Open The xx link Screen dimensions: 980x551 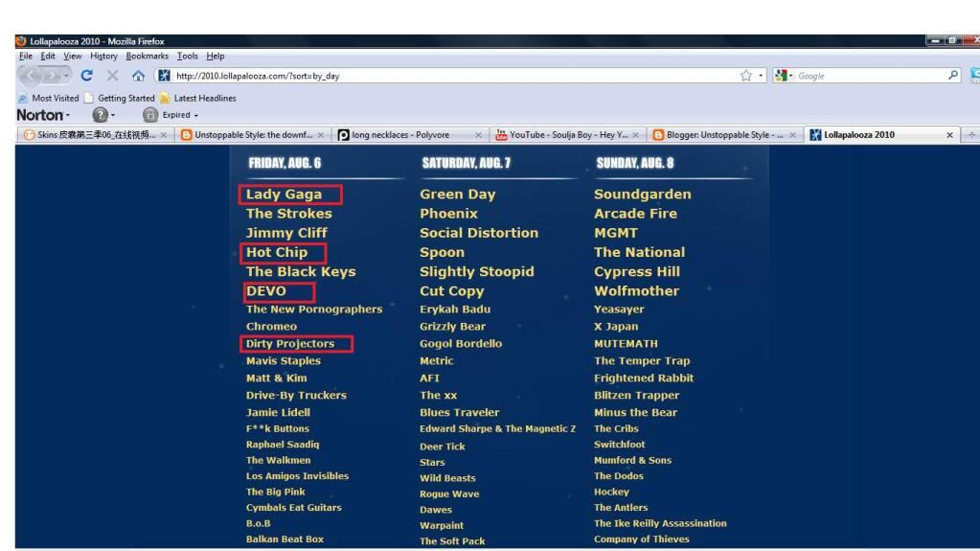pyautogui.click(x=438, y=395)
